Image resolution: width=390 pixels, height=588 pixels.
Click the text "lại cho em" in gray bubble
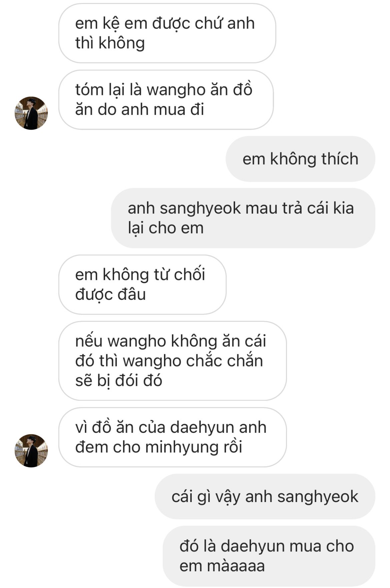(x=166, y=228)
